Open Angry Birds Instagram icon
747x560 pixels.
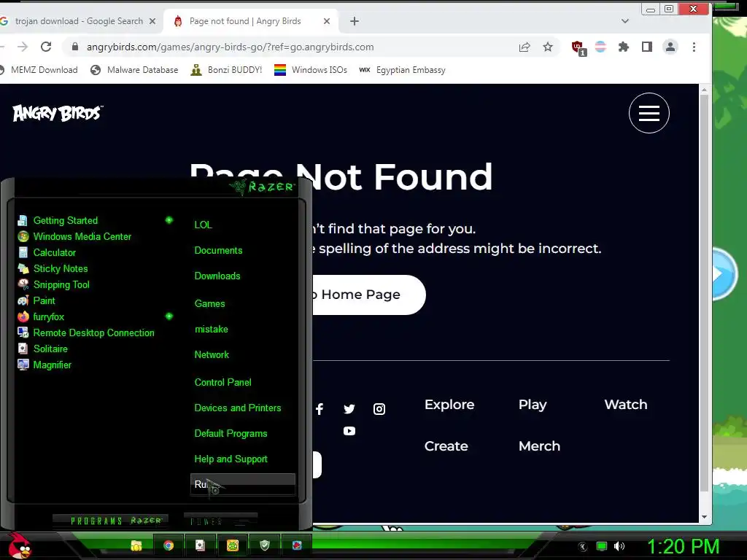point(379,409)
